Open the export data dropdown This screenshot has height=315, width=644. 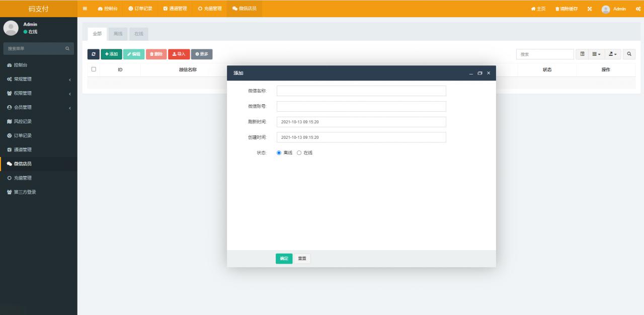click(613, 54)
